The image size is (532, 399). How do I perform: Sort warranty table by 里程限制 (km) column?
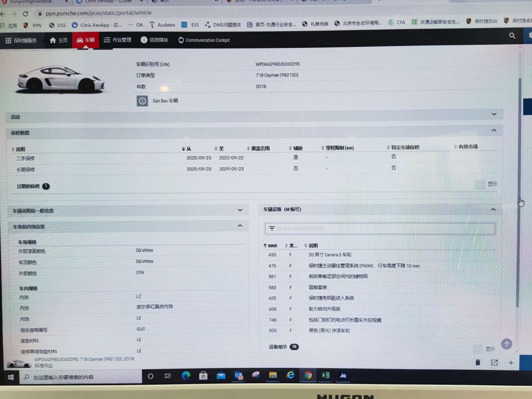(x=337, y=148)
